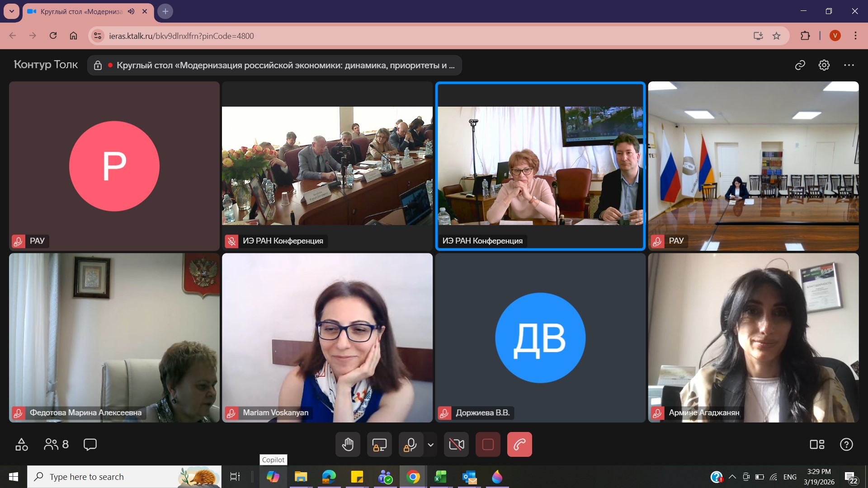
Task: Open the meeting chat
Action: pyautogui.click(x=90, y=445)
